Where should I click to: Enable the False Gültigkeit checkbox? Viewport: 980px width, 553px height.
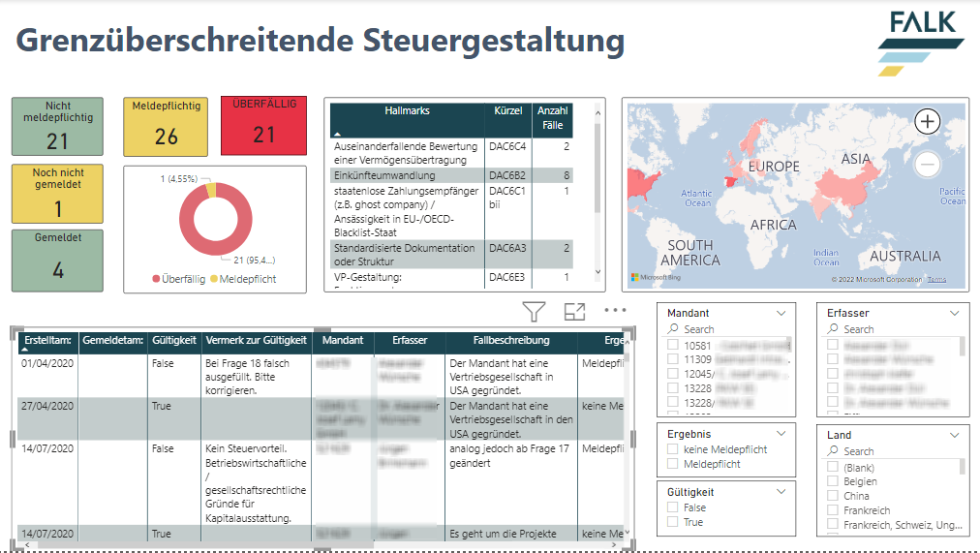click(673, 507)
